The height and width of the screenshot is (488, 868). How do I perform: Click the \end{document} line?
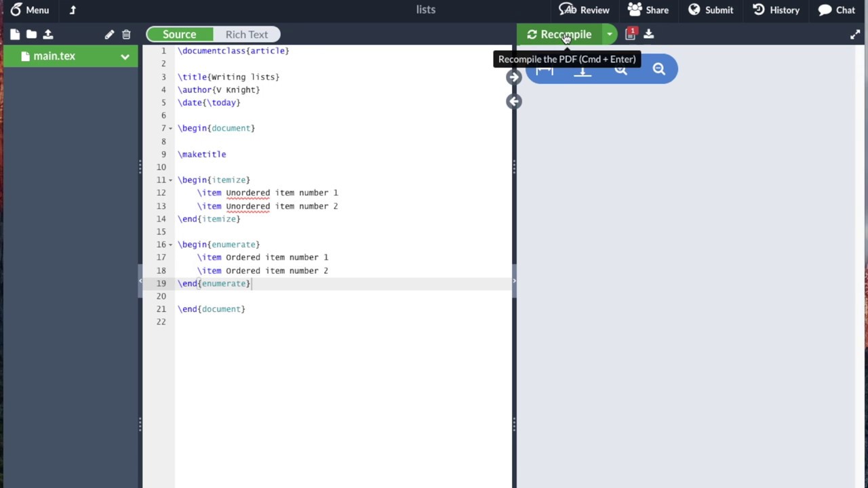point(212,309)
